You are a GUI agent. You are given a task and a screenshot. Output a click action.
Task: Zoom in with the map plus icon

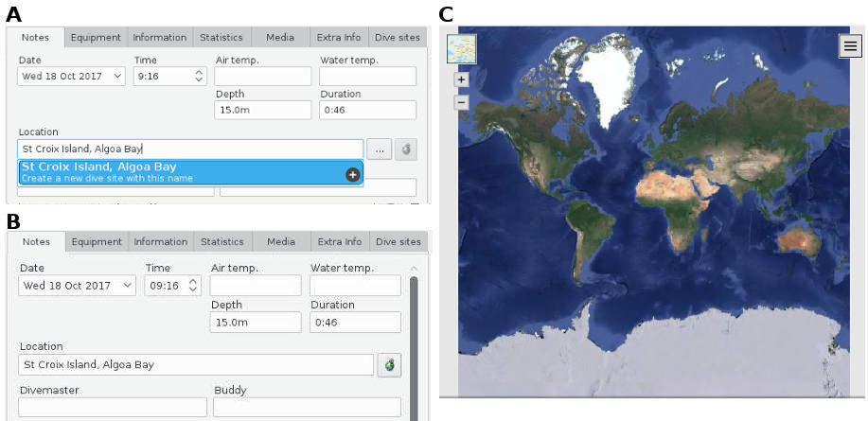click(x=462, y=80)
